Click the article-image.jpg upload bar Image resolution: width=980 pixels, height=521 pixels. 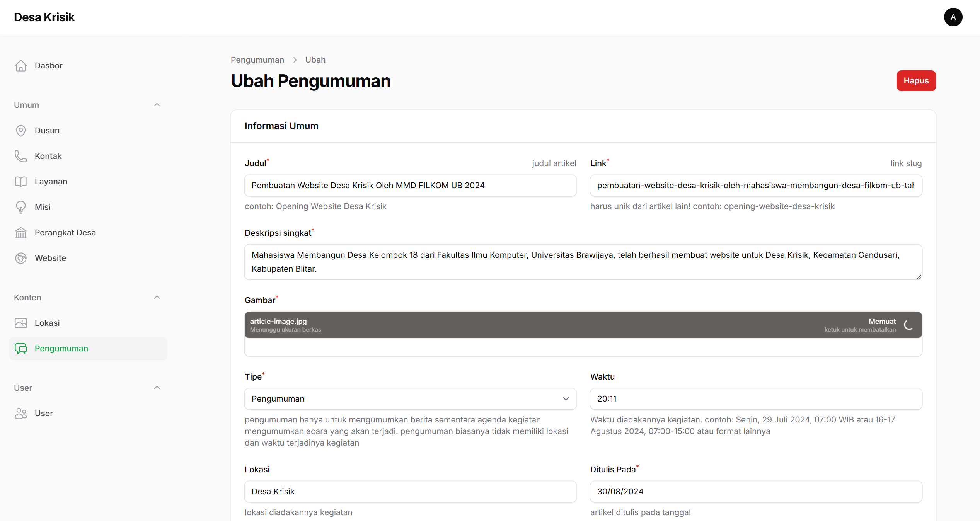pyautogui.click(x=583, y=325)
